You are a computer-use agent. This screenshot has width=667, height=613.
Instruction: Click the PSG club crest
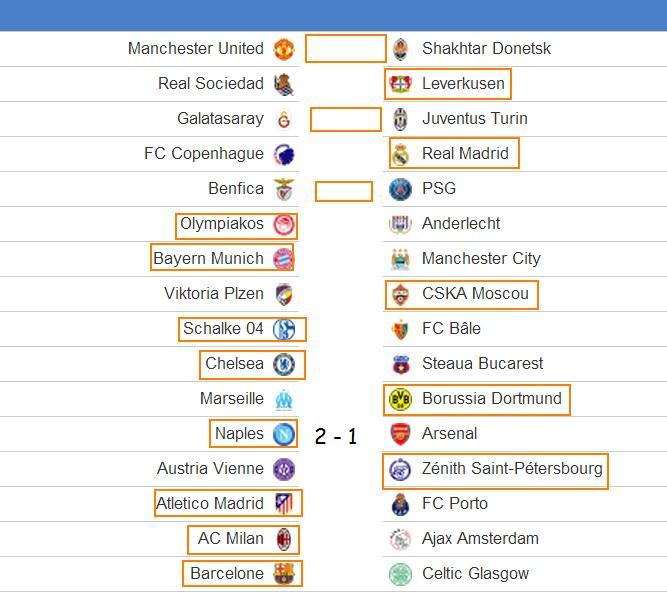click(400, 189)
